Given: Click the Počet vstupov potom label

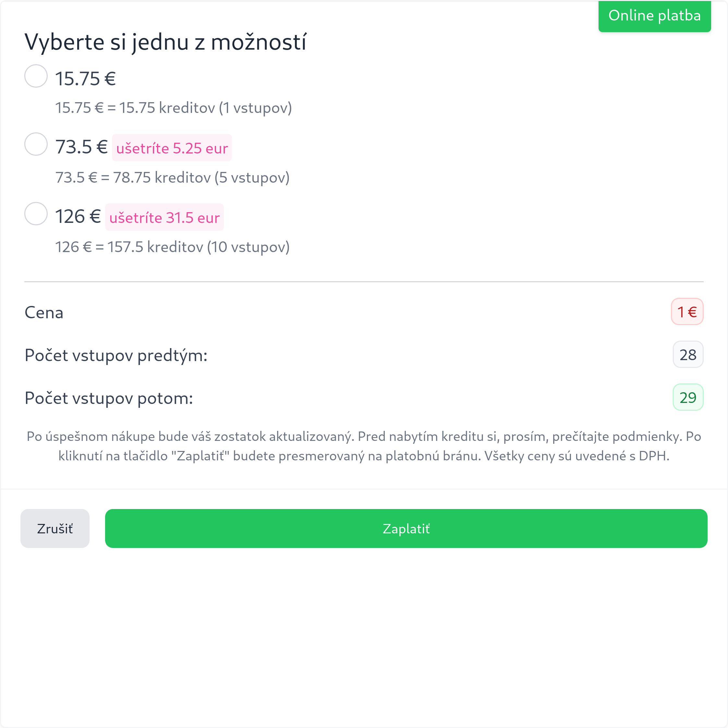Looking at the screenshot, I should point(109,397).
